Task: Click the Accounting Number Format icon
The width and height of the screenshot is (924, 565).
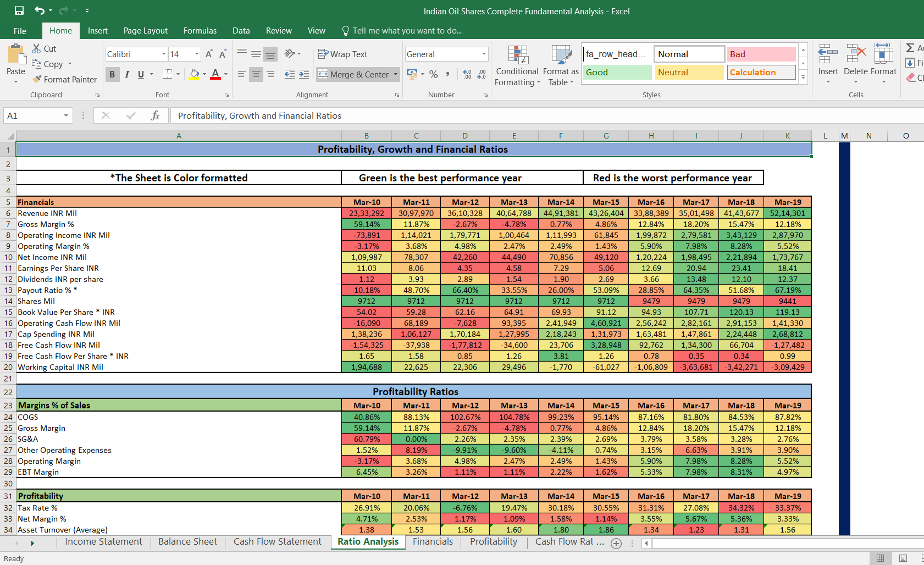Action: coord(412,74)
